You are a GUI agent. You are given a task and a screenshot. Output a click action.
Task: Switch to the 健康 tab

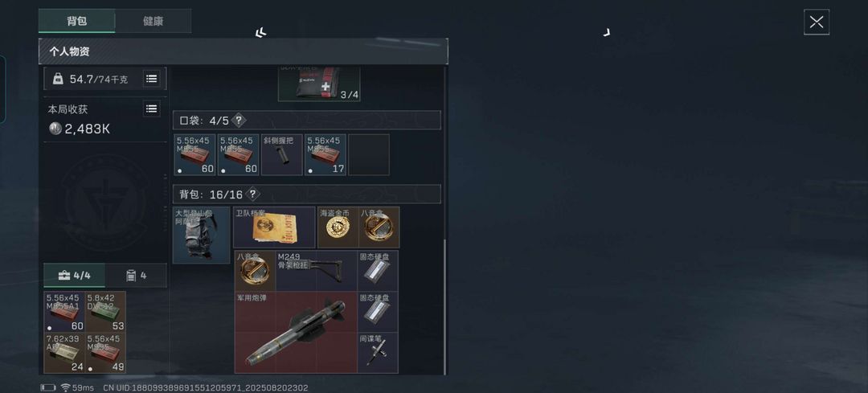pos(153,21)
